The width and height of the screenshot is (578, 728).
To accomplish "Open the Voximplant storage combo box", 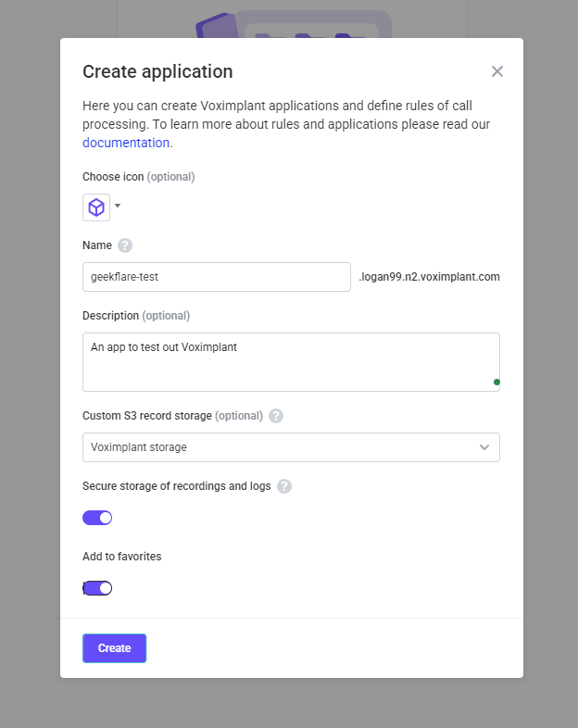I will (278, 447).
